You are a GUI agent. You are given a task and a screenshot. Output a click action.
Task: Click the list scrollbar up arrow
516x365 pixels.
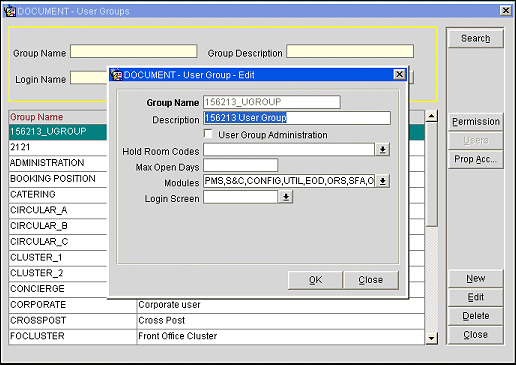[x=432, y=116]
